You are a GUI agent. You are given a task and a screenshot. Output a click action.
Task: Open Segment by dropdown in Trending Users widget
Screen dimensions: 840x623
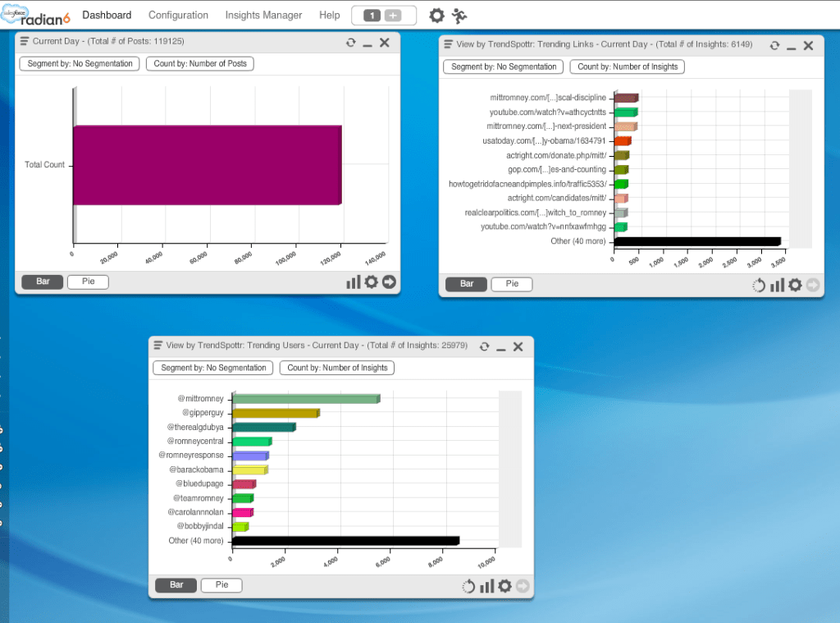[x=213, y=368]
